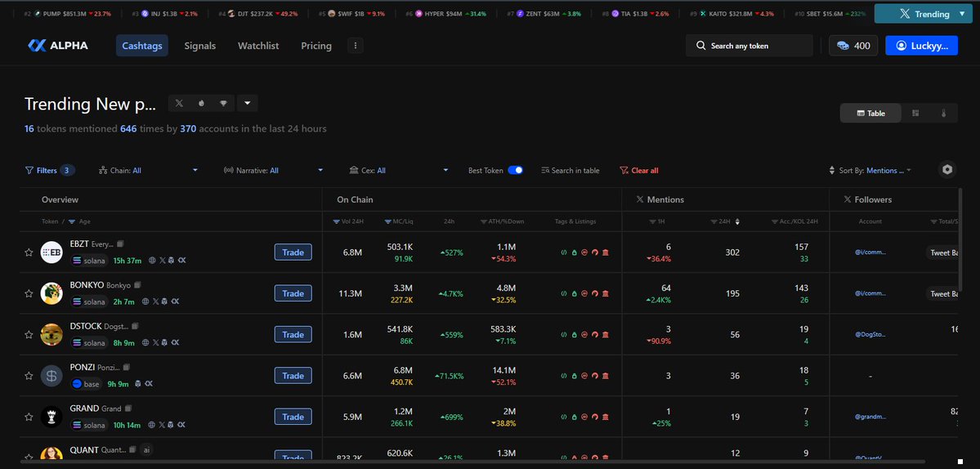
Task: Click the coin stack credits icon showing 400
Action: coord(844,46)
